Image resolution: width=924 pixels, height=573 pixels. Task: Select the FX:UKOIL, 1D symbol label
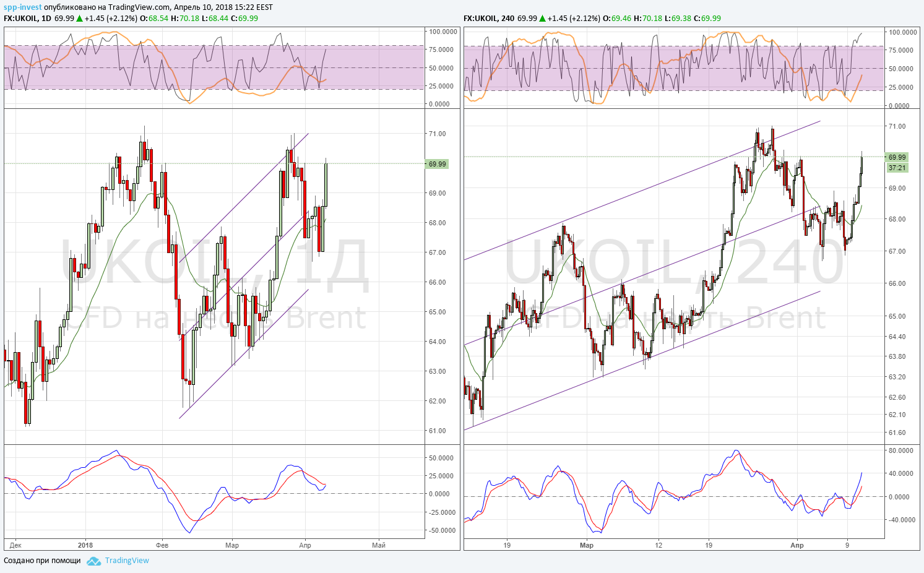coord(28,18)
